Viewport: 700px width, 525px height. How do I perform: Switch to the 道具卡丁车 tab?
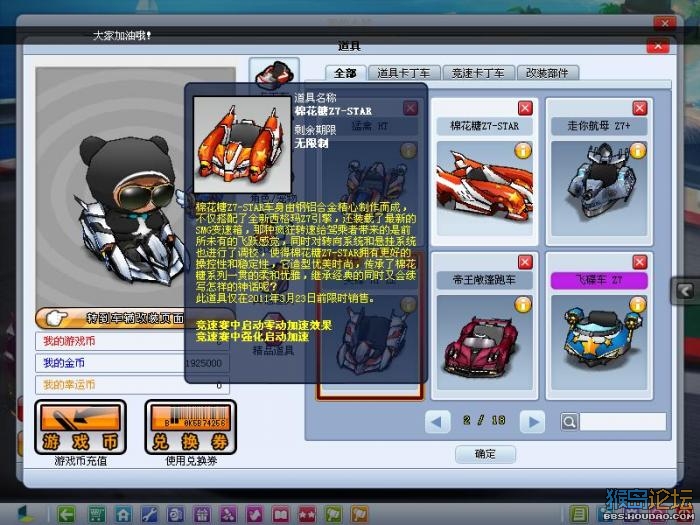tap(404, 73)
